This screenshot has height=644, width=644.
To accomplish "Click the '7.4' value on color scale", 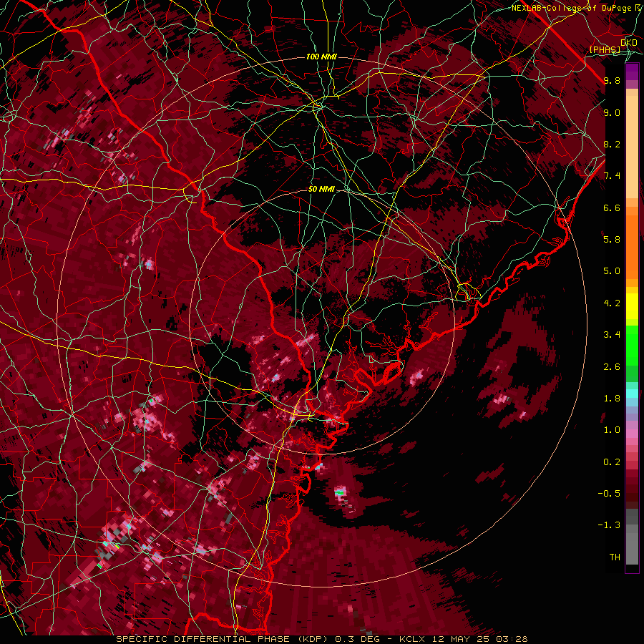I will pos(612,176).
